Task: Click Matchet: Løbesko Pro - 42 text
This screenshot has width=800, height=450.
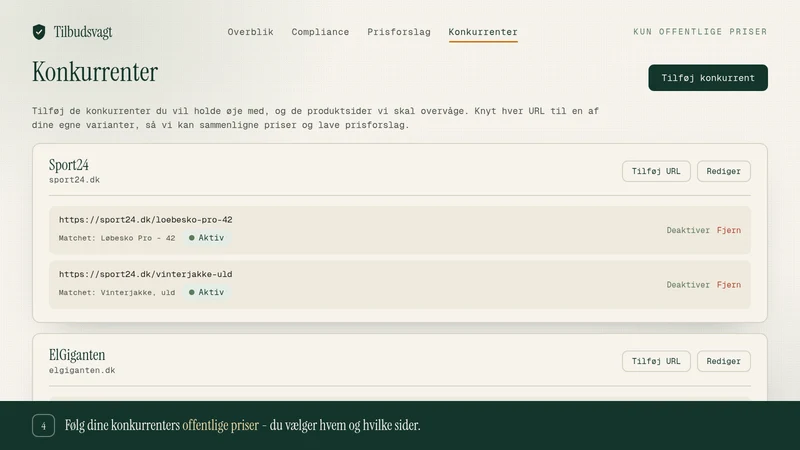Action: (x=117, y=238)
